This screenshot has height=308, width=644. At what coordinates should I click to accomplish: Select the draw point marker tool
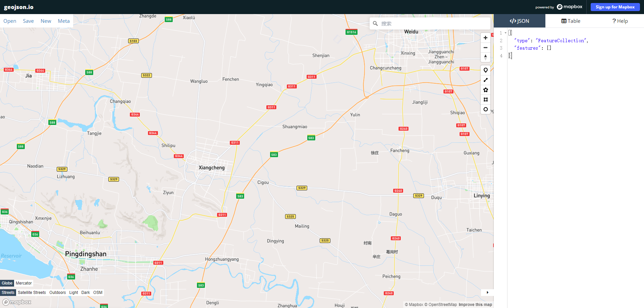[x=485, y=70]
